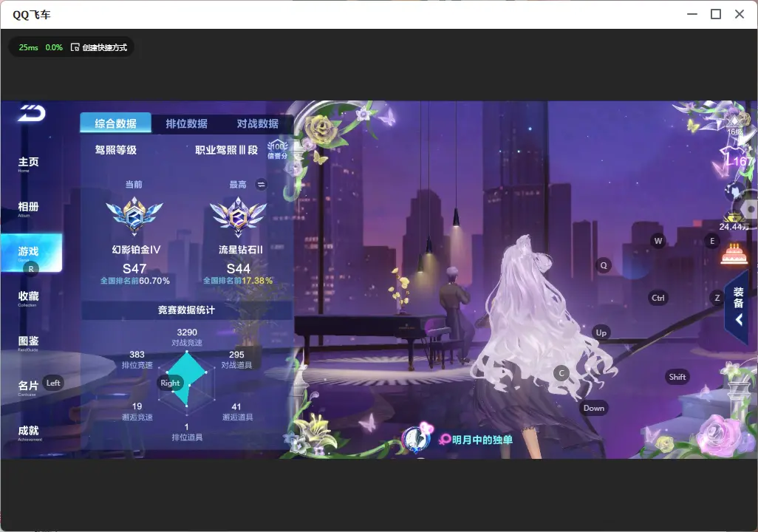Image resolution: width=758 pixels, height=532 pixels.
Task: Click the 流星钻石II highest rank emblem
Action: [238, 216]
